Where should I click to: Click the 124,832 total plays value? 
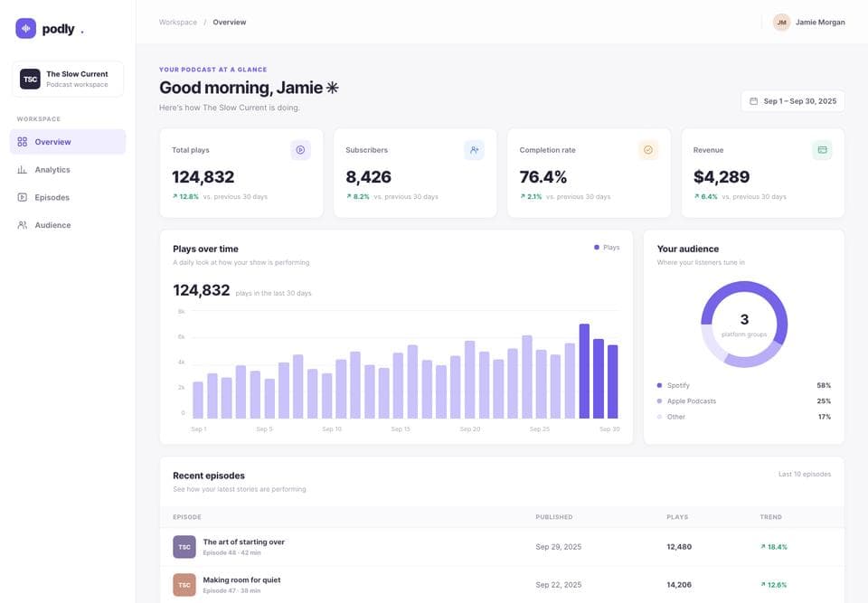point(203,176)
